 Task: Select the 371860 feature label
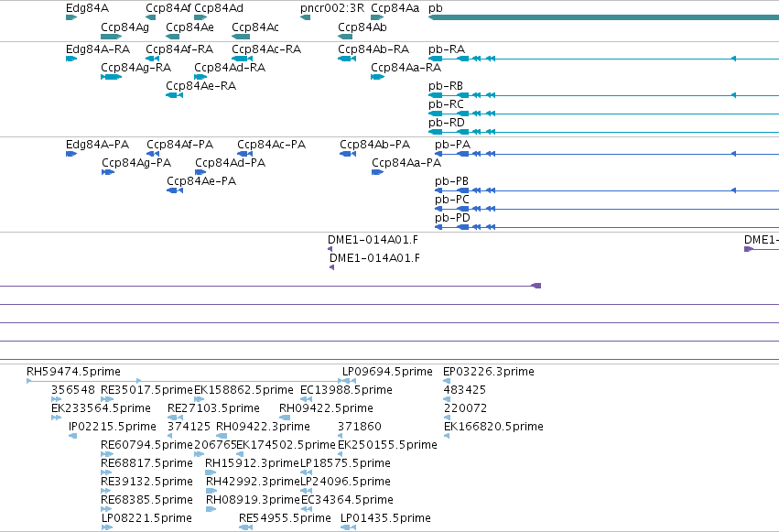coord(360,427)
